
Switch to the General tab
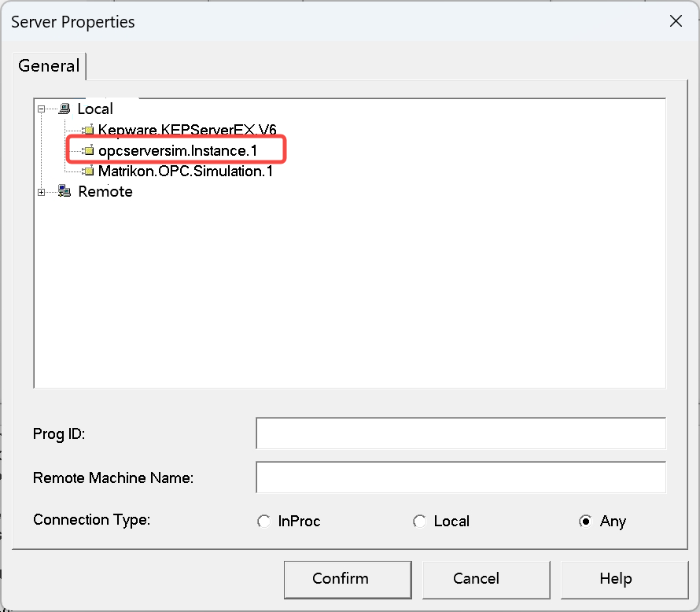click(49, 66)
